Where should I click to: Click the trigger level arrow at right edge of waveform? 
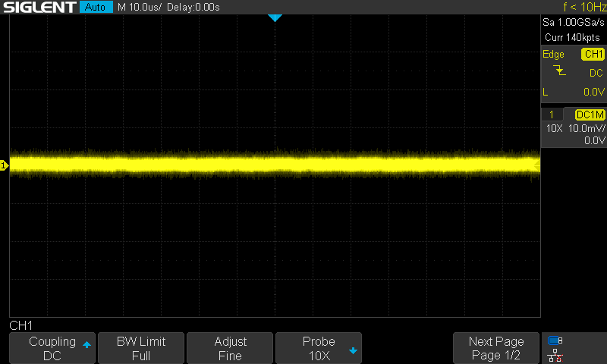click(x=537, y=165)
